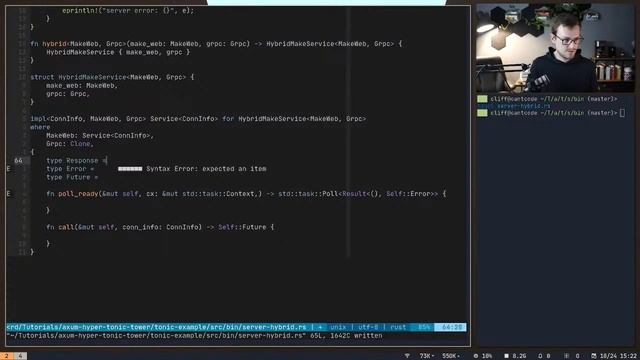The image size is (640, 360).
Task: Click 'make_web: MakeWeb,' struct field
Action: pyautogui.click(x=82, y=85)
